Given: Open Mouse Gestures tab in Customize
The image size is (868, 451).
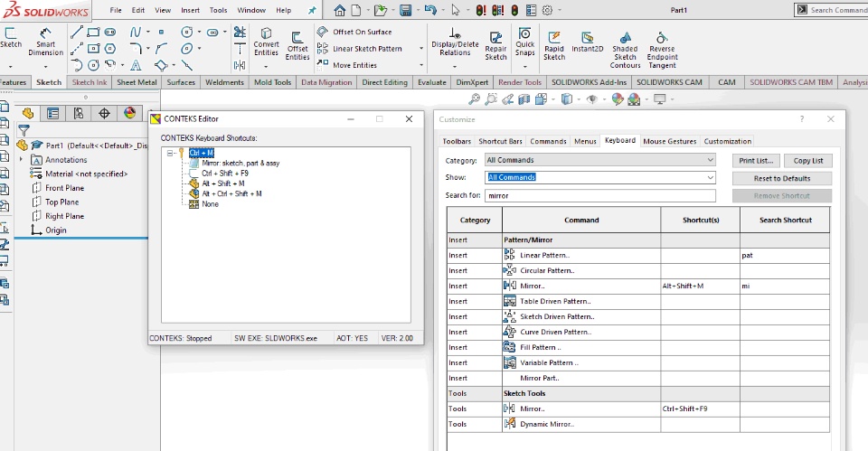Looking at the screenshot, I should click(x=669, y=141).
